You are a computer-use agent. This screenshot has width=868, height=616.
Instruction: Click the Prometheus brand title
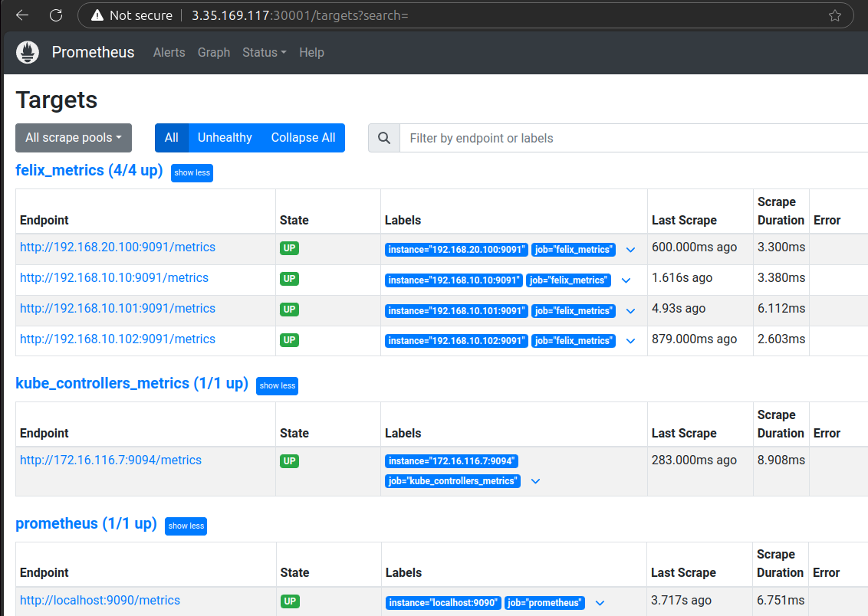pos(93,52)
